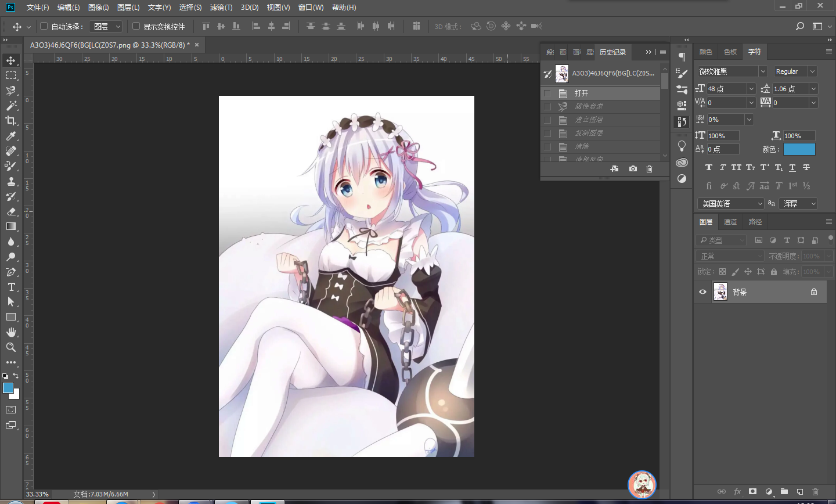Select the Horizontal Type tool
This screenshot has height=504, width=836.
coord(11,287)
